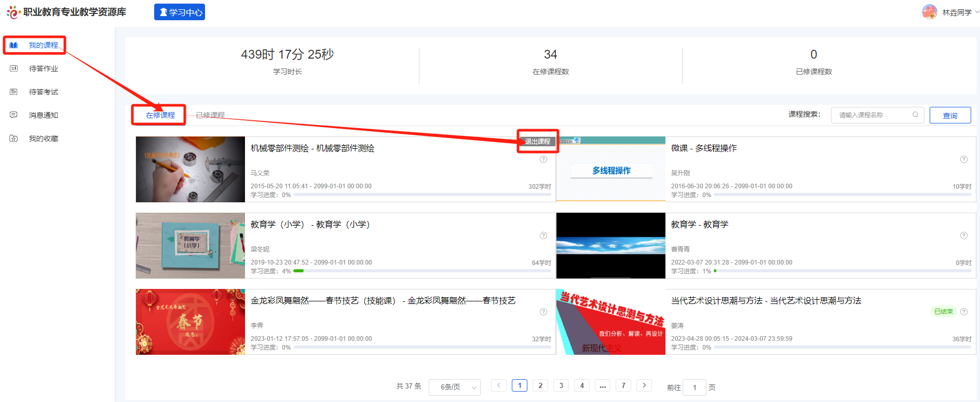Switch to the 已修课程 tab

point(210,115)
